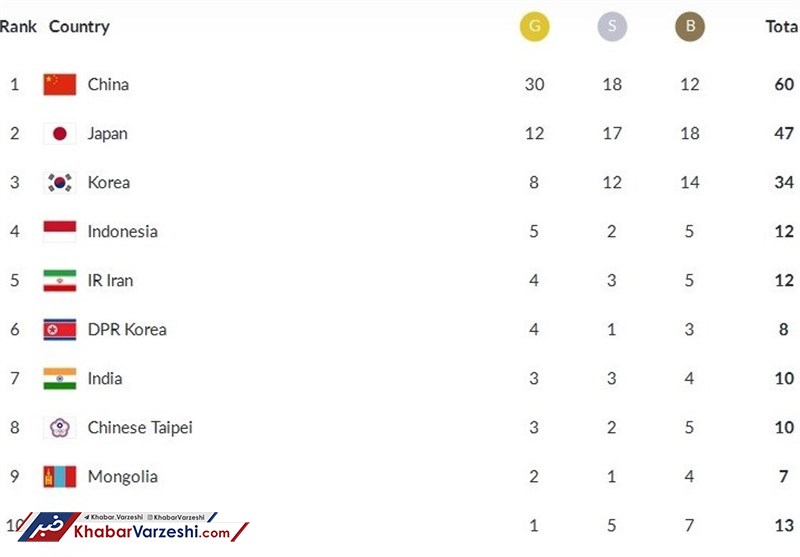Select Japan's gold medal count 12
The width and height of the screenshot is (800, 557).
(534, 133)
